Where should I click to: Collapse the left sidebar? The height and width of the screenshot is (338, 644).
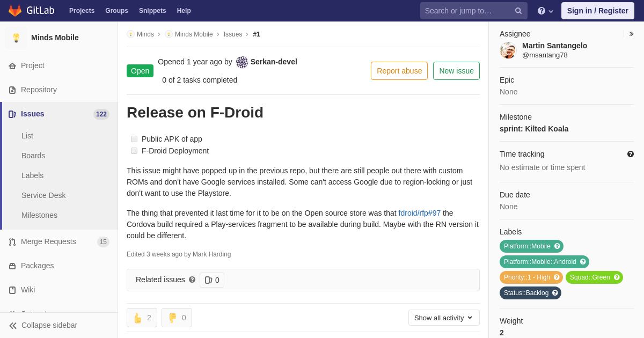43,325
